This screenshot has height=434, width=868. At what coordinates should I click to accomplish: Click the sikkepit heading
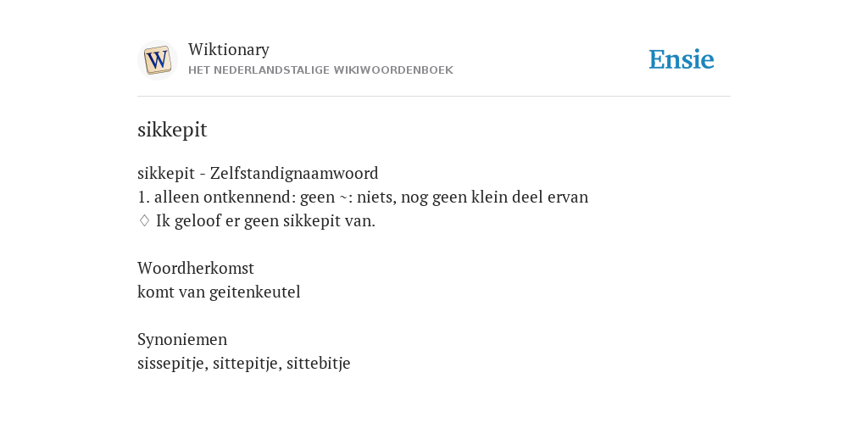point(172,130)
